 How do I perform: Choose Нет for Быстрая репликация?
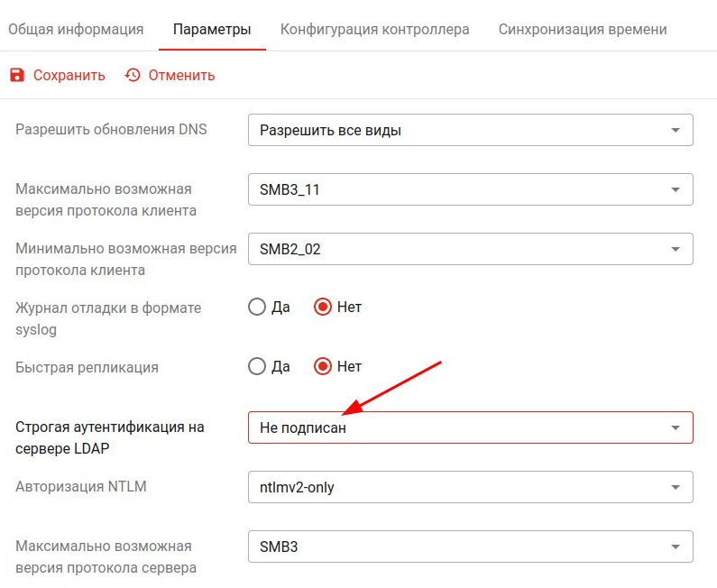point(324,367)
